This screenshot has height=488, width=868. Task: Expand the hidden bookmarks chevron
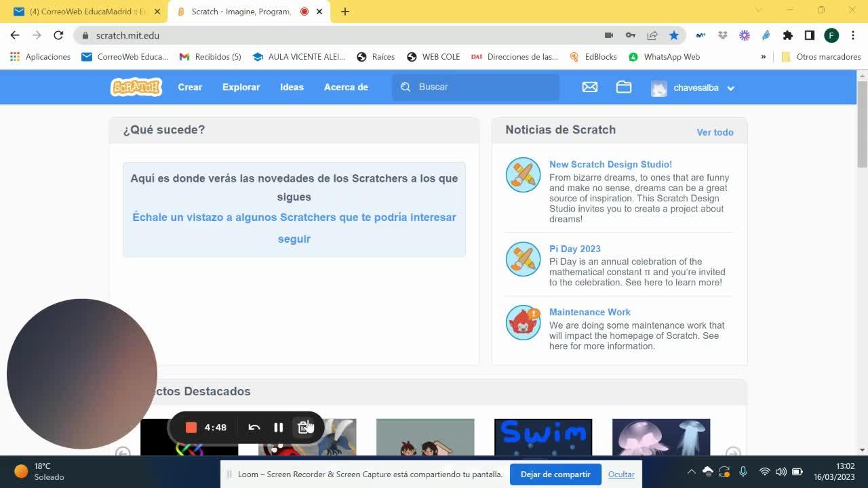[763, 57]
